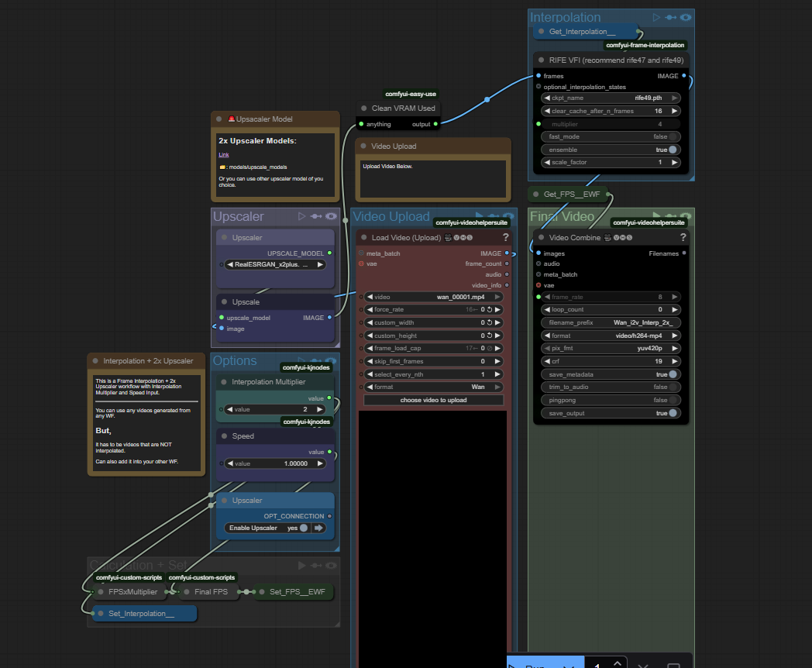This screenshot has width=812, height=668.
Task: Click the bypass icon in Upscaler group header
Action: tap(316, 216)
